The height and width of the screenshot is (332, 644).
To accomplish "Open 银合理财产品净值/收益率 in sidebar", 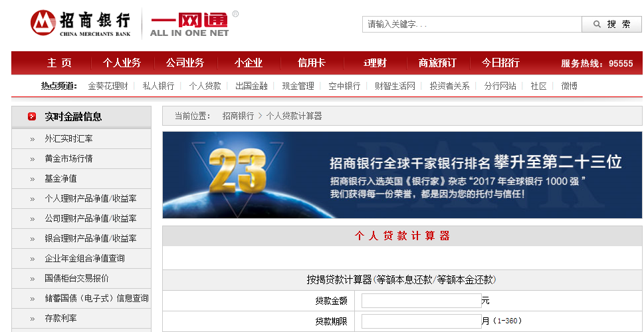I will click(x=91, y=239).
